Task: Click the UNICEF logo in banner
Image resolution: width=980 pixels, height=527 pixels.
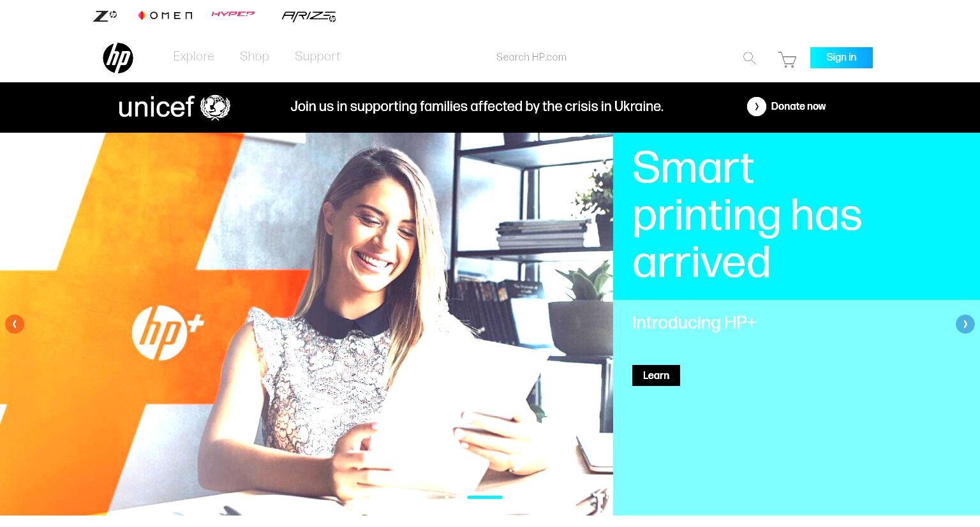Action: coord(174,107)
